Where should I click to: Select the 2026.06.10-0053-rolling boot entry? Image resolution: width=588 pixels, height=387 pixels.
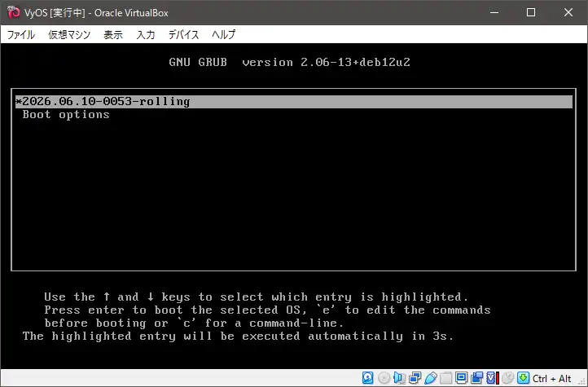[x=294, y=102]
